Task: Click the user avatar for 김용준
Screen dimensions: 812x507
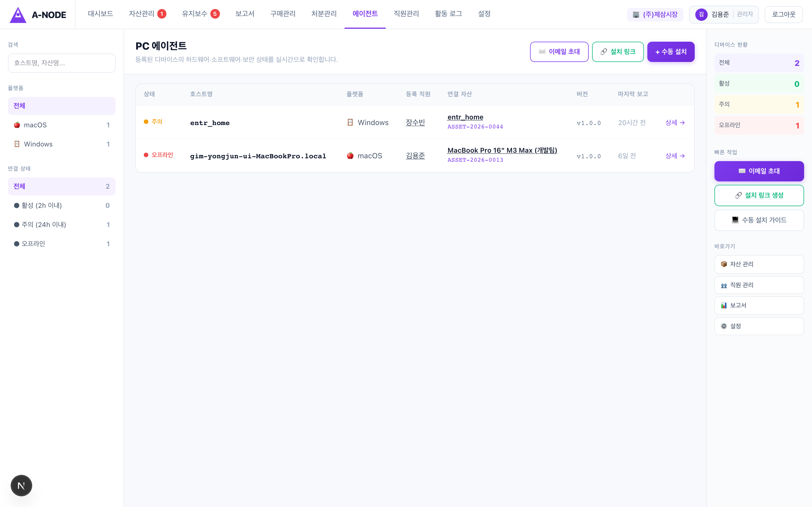Action: click(701, 14)
